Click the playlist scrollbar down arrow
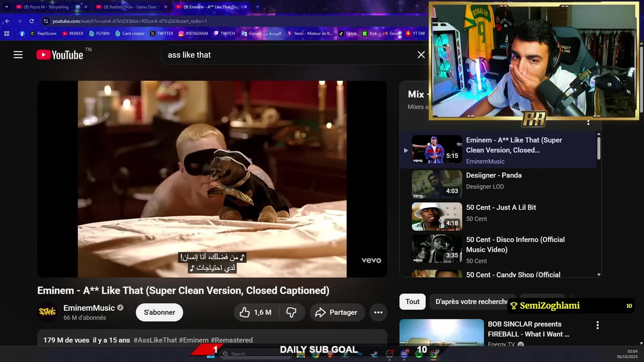 [599, 275]
